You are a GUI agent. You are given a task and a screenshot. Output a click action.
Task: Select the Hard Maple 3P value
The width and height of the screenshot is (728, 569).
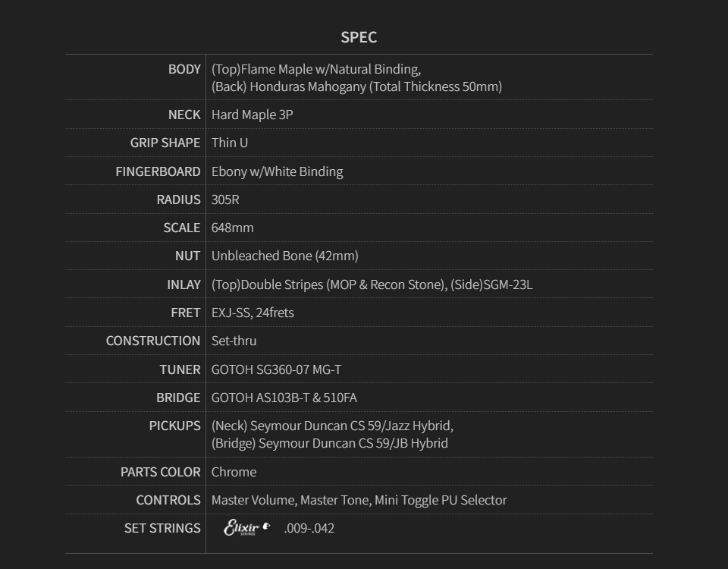coord(252,115)
